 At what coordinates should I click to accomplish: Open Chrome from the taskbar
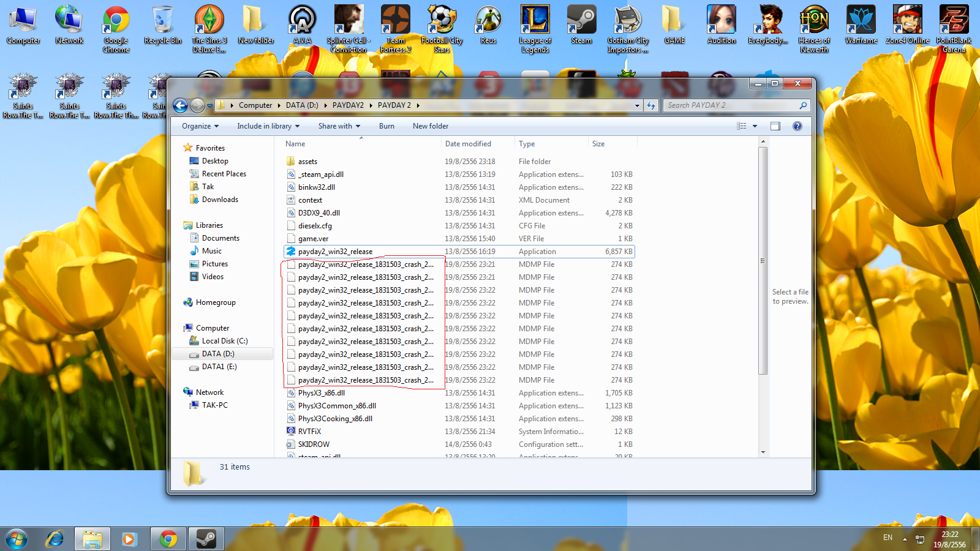pyautogui.click(x=168, y=539)
